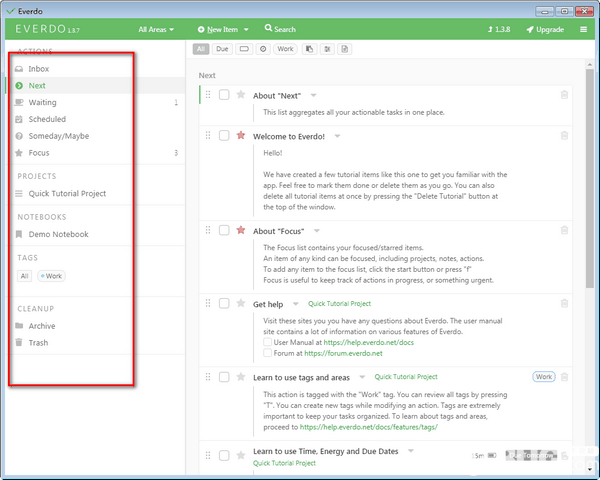This screenshot has height=480, width=600.
Task: Select the Due filter tab
Action: click(222, 49)
